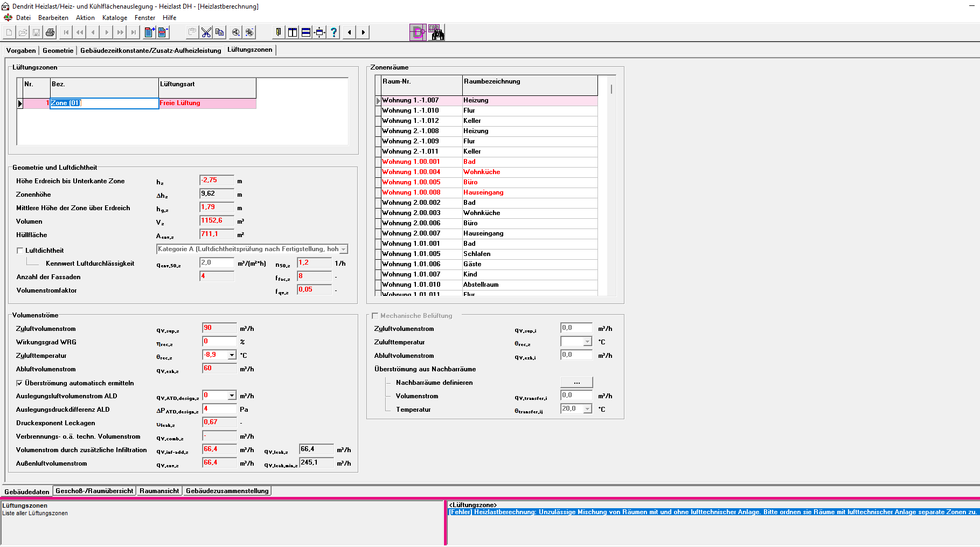Open the Raumansicht tab
The image size is (980, 547).
tap(159, 491)
